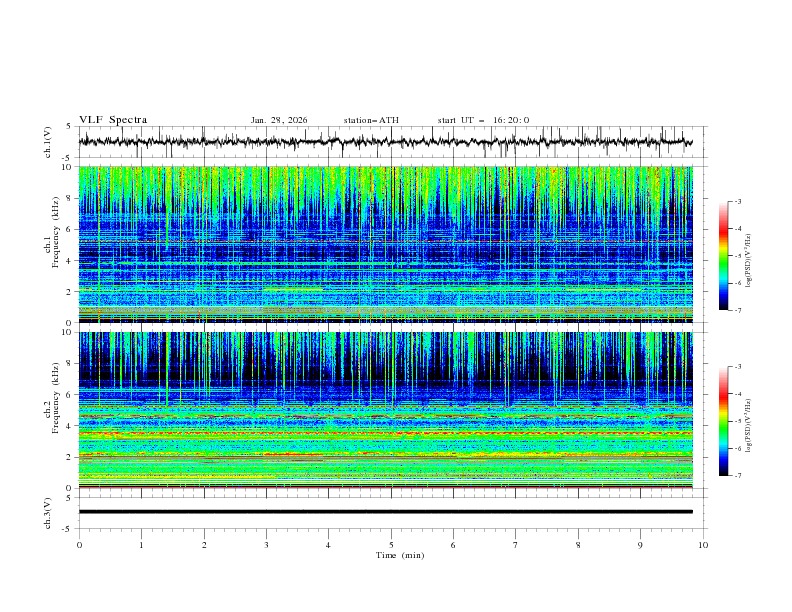The image size is (792, 612).
Task: Click time axis tick label "3"
Action: [x=266, y=545]
